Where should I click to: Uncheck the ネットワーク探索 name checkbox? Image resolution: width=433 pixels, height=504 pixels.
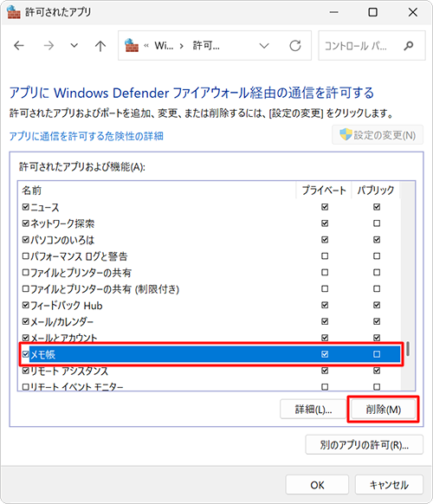(26, 223)
